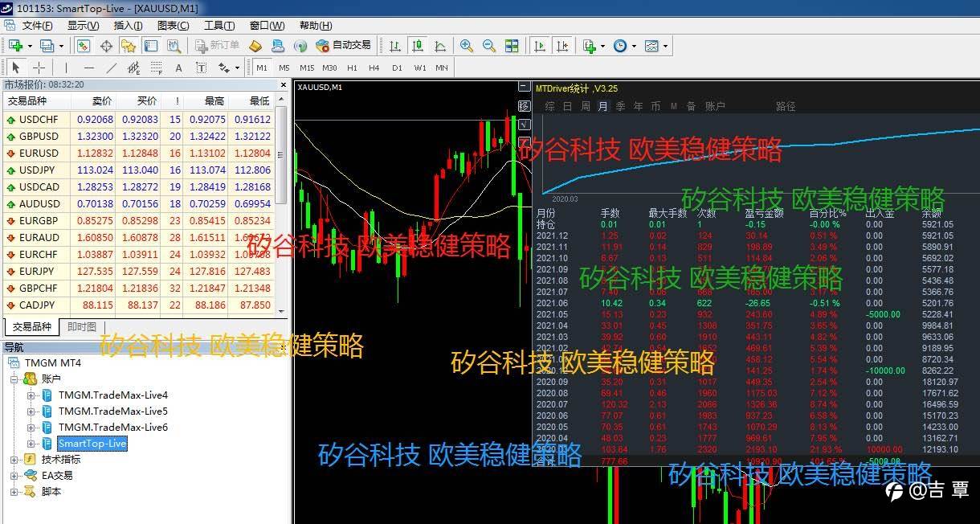Viewport: 980px width, 524px height.
Task: Open the Profiles dropdown arrow
Action: tap(60, 47)
